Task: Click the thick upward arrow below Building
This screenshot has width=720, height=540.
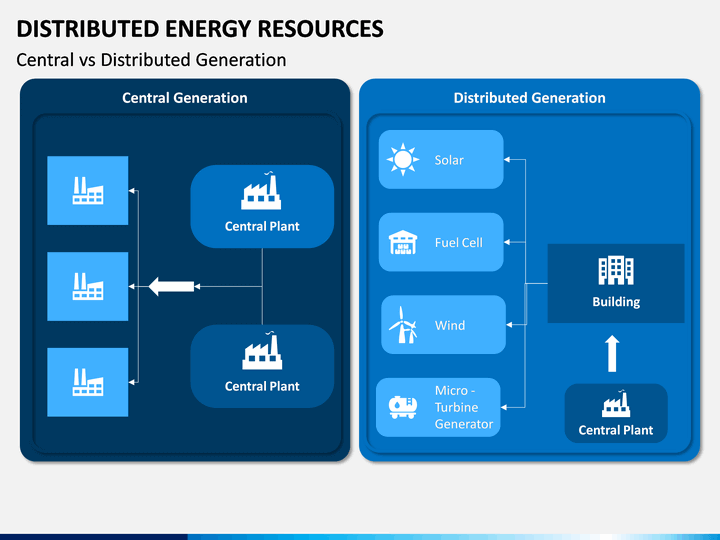Action: pos(612,353)
